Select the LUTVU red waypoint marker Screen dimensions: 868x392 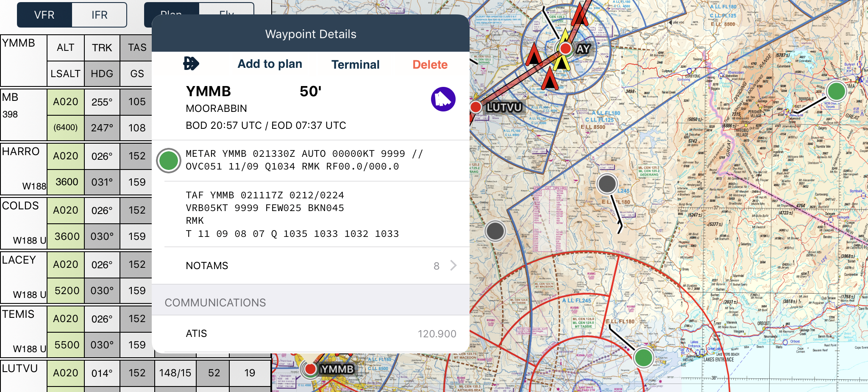point(476,107)
